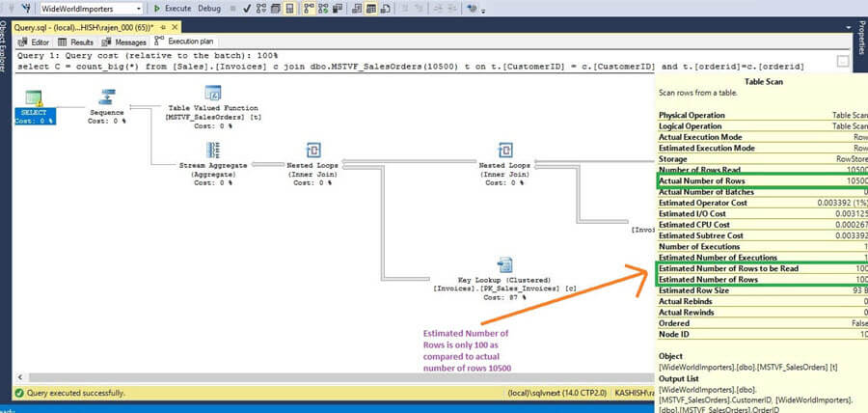The width and height of the screenshot is (868, 413).
Task: Click the KASHISH login status entry
Action: point(635,393)
